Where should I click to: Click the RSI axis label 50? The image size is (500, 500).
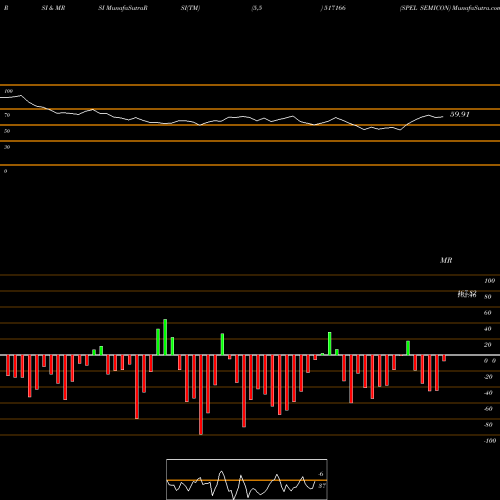pos(7,131)
